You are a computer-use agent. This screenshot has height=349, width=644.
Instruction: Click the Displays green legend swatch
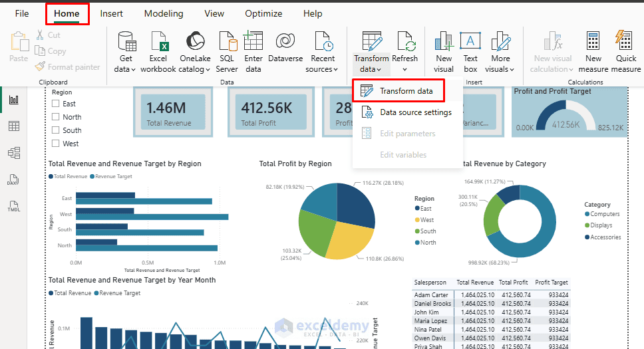[x=587, y=225]
